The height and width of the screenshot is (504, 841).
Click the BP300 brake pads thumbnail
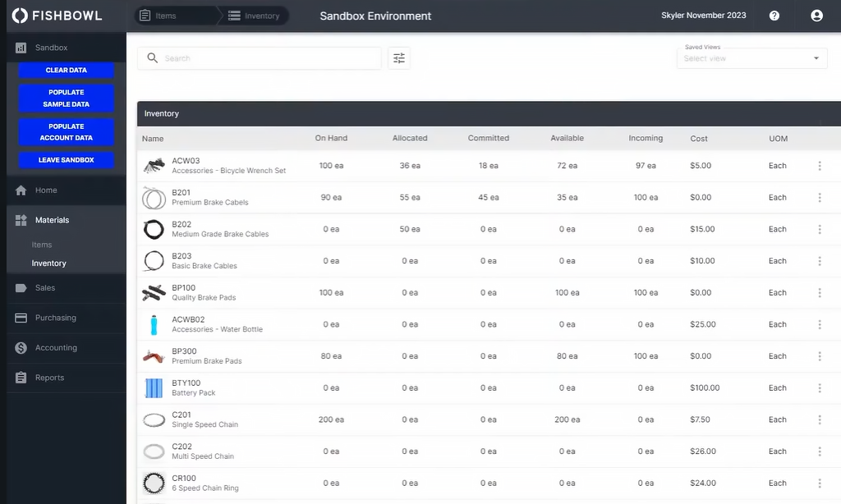(154, 356)
